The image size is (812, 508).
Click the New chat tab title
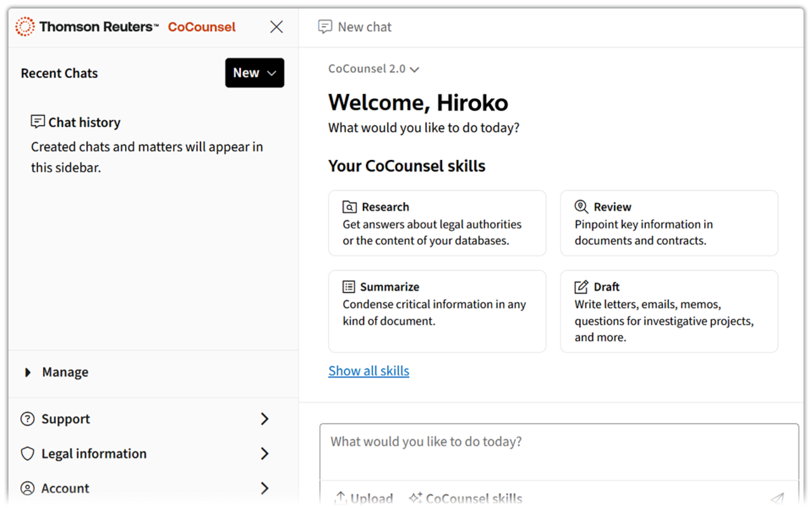click(x=365, y=27)
